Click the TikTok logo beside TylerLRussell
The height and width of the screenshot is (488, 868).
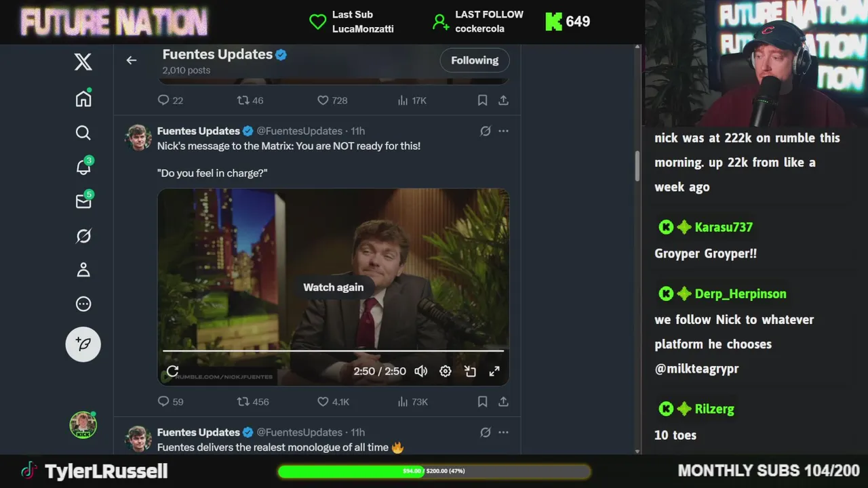click(28, 470)
